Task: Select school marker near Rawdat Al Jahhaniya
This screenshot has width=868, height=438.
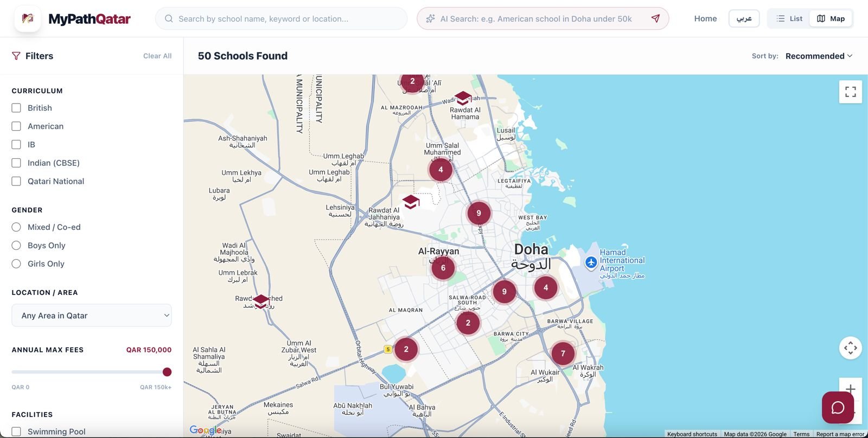Action: pos(411,202)
